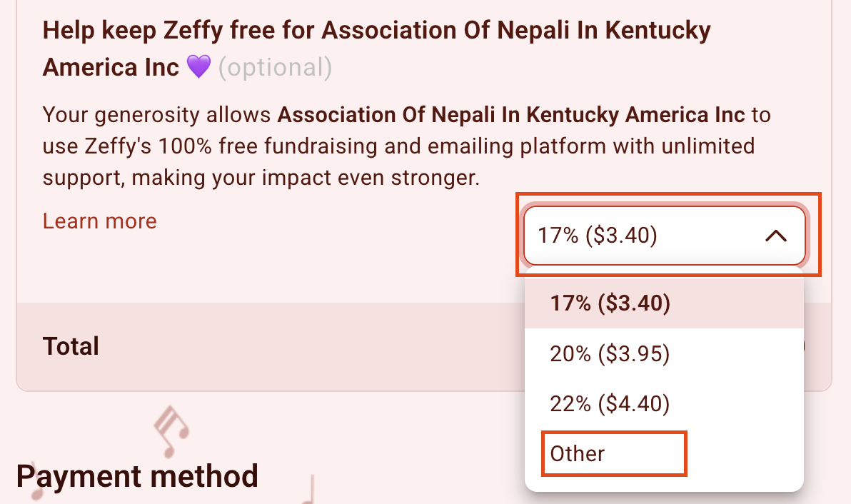Click "America Inc" in the heading
851x504 pixels.
point(111,68)
